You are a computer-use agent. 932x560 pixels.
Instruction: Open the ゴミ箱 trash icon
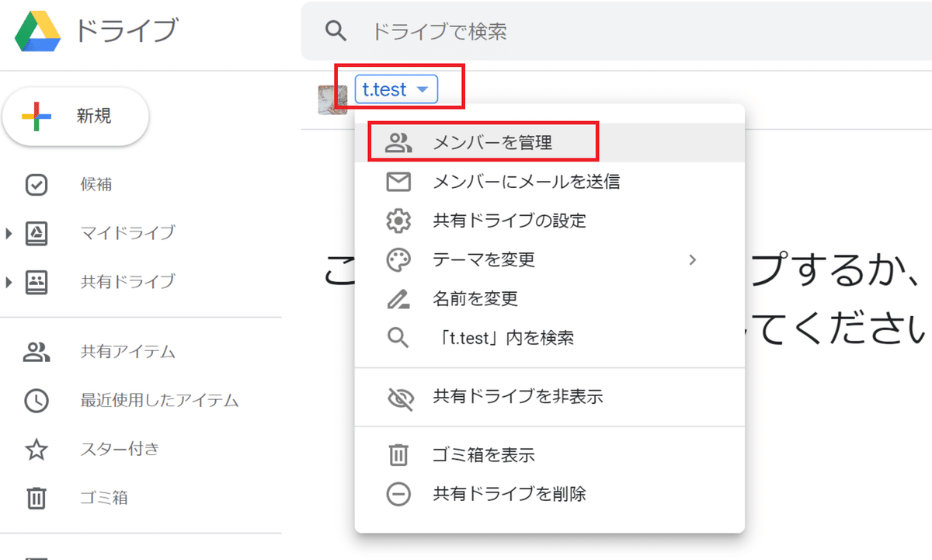(x=37, y=497)
